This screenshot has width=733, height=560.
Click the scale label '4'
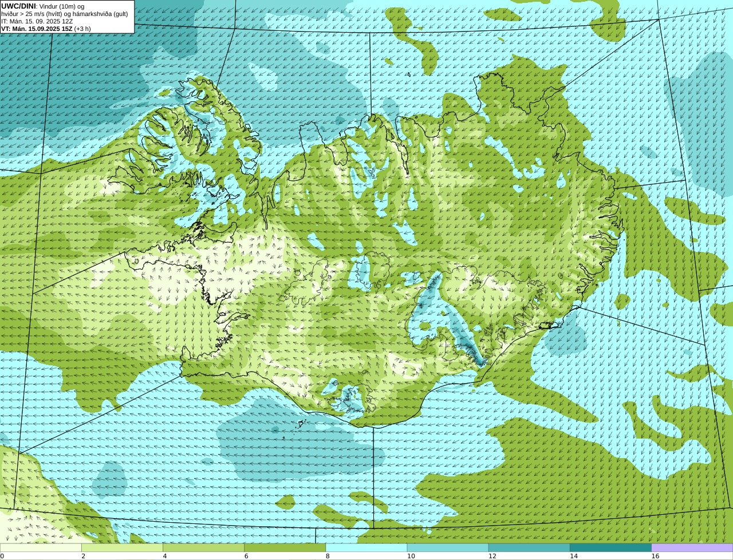165,556
